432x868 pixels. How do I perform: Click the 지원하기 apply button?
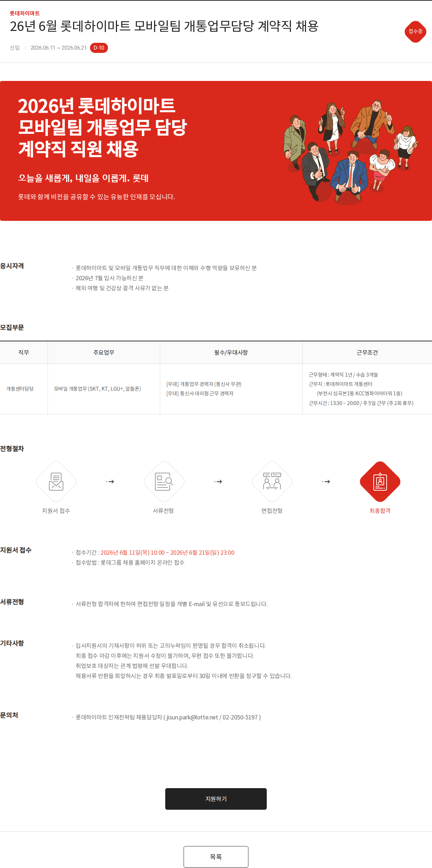pos(216,799)
